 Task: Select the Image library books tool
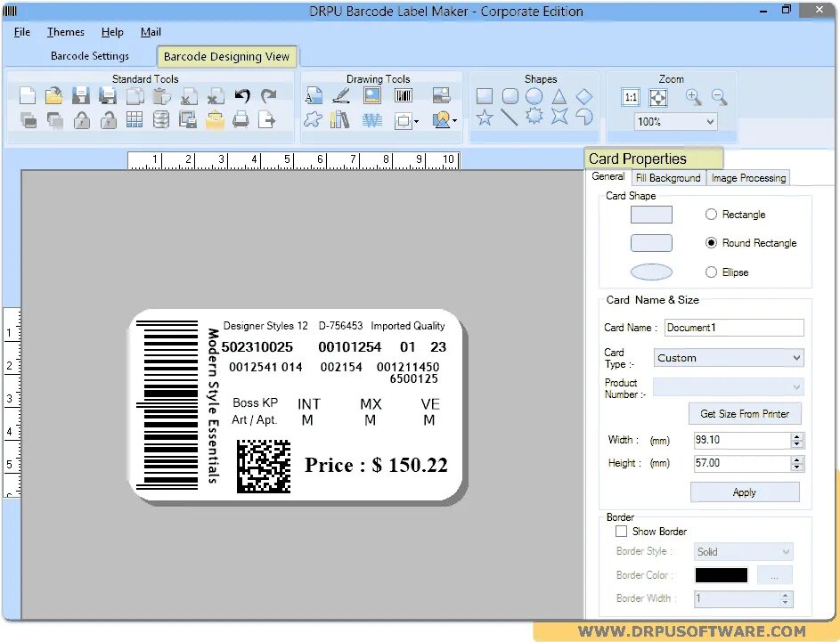[x=339, y=120]
